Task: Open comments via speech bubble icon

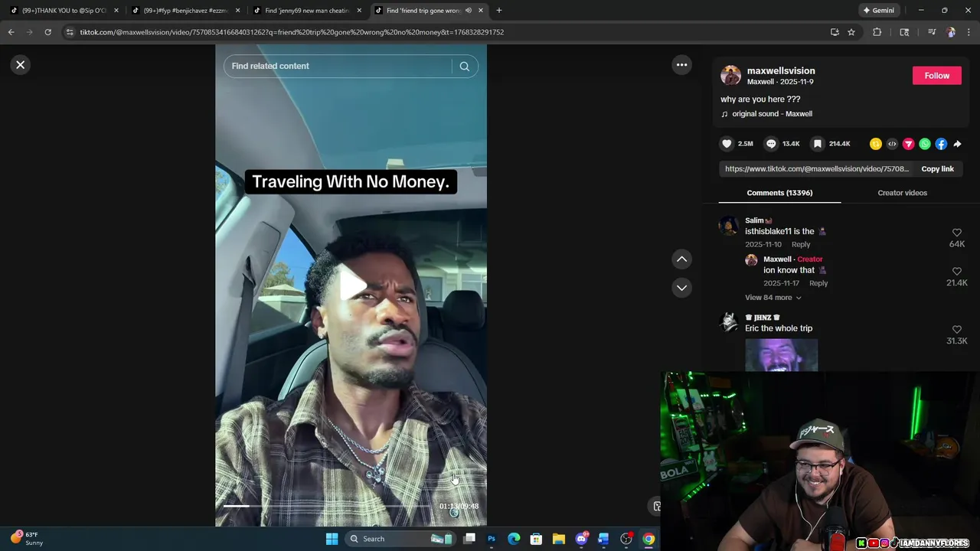Action: [x=771, y=144]
